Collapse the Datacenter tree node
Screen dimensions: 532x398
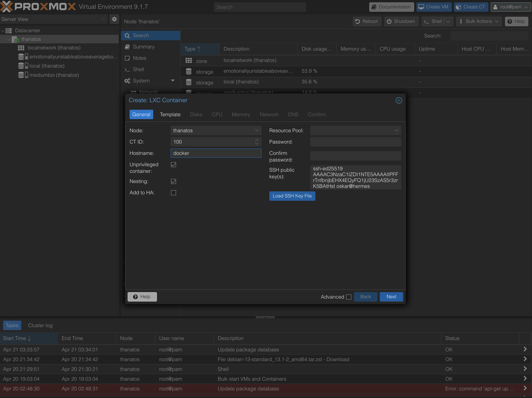pyautogui.click(x=3, y=31)
